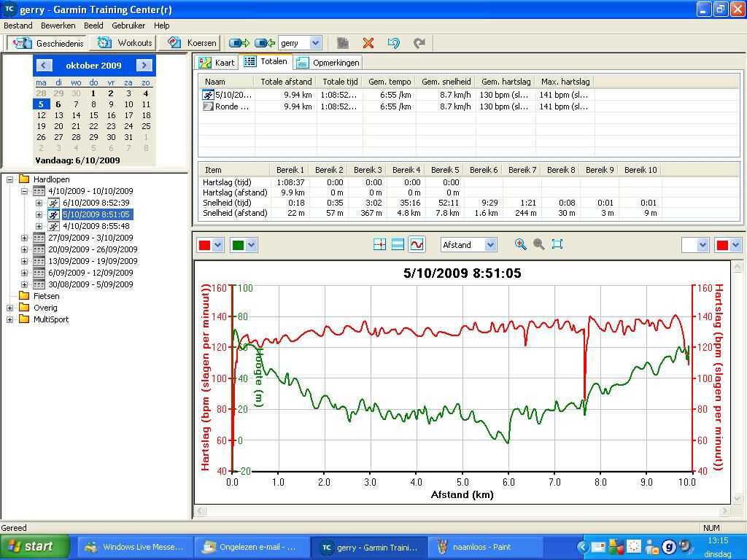Open the Gebruiker menu

(x=128, y=26)
